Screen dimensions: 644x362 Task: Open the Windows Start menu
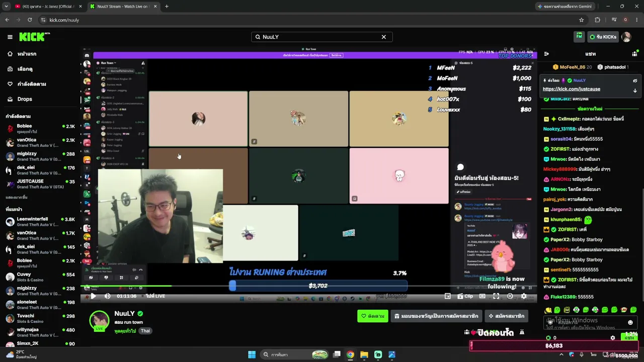click(x=252, y=354)
